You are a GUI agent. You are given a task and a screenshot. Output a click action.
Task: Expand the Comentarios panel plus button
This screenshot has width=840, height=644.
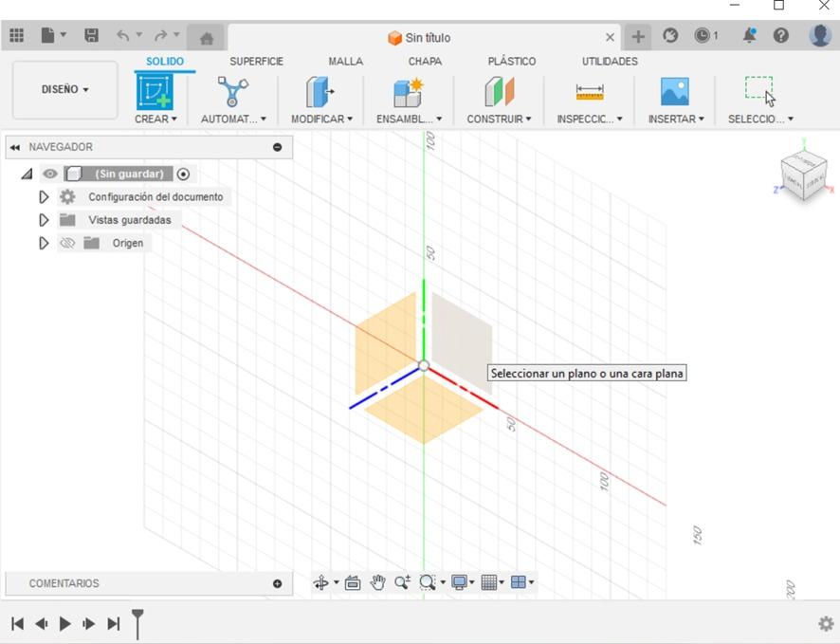pos(278,584)
